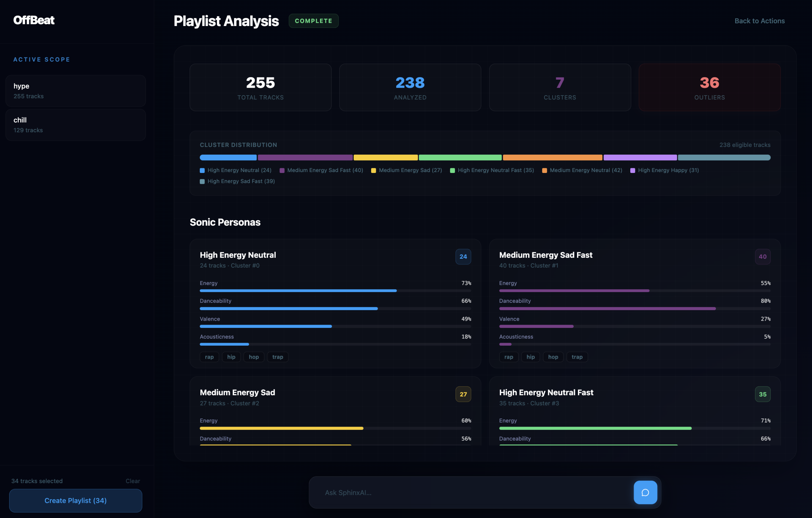
Task: Focus the Ask SphinxAI input field
Action: tap(472, 492)
